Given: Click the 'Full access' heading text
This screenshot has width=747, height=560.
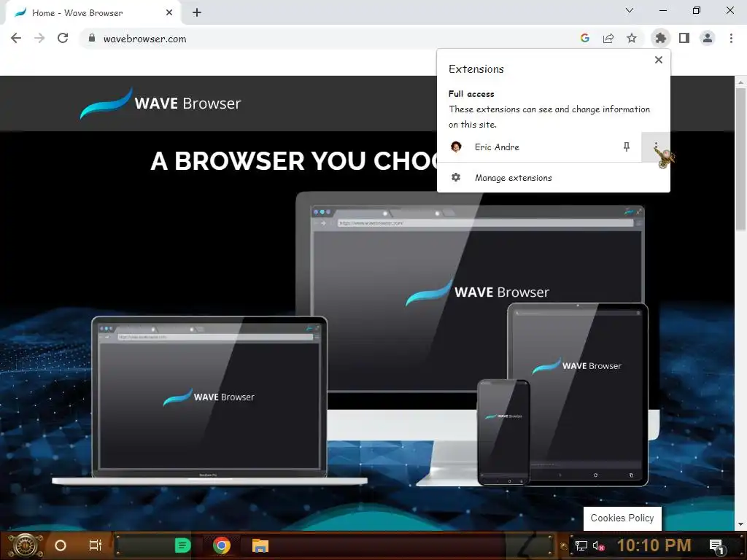Looking at the screenshot, I should tap(471, 94).
